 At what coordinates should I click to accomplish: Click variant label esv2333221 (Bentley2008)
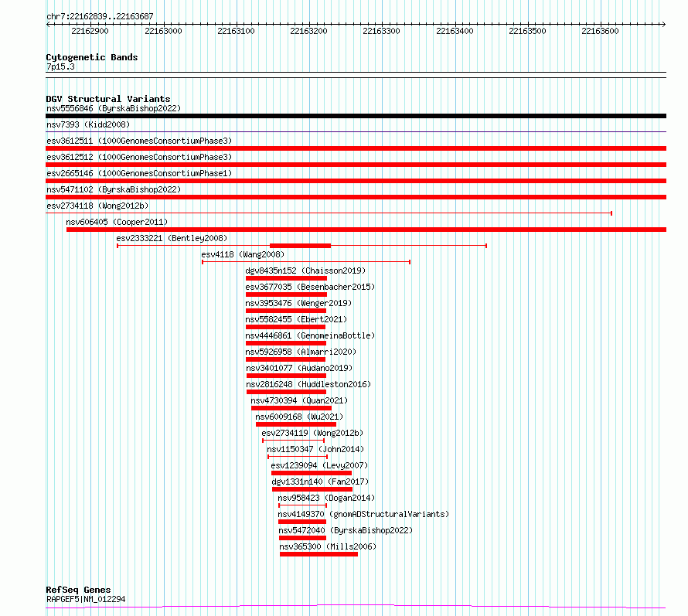coord(172,239)
